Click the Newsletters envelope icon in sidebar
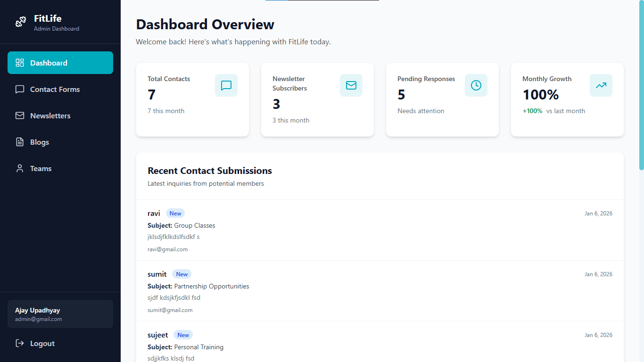 19,115
